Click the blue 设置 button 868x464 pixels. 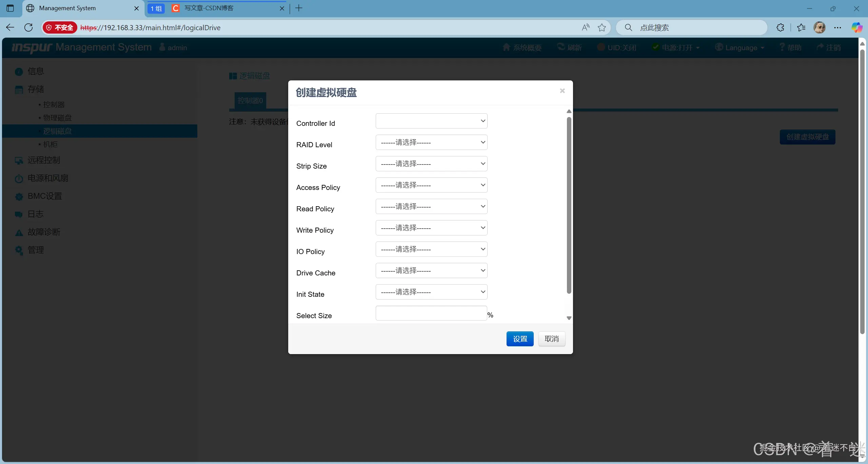[520, 339]
